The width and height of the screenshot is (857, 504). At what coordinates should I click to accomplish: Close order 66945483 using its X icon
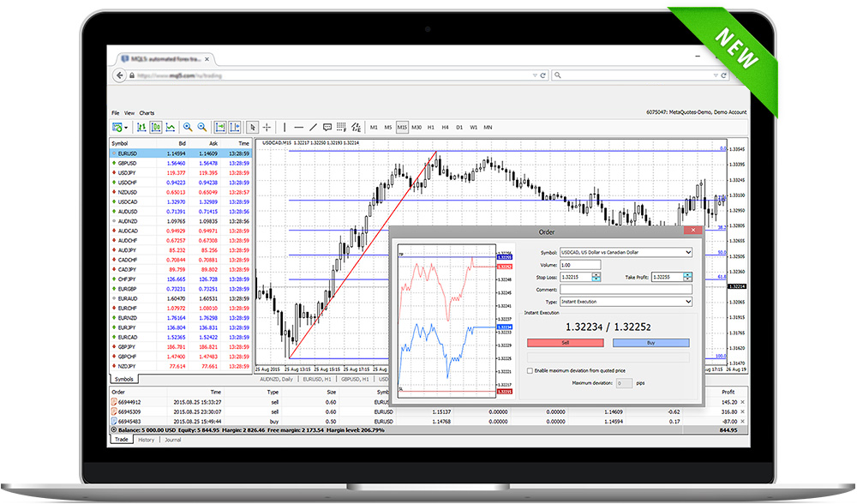pos(742,422)
